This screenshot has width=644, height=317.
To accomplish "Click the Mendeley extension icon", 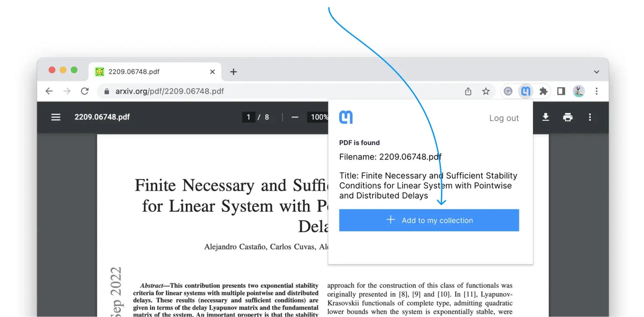I will pos(526,91).
